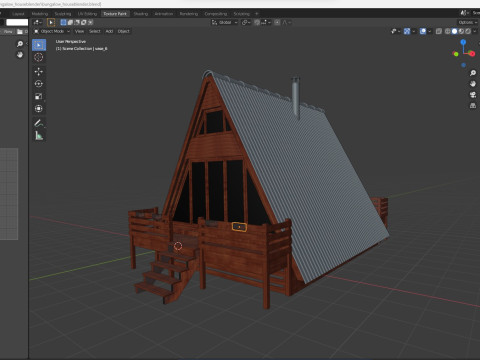Switch to material preview shading
This screenshot has width=480, height=360.
(x=461, y=31)
